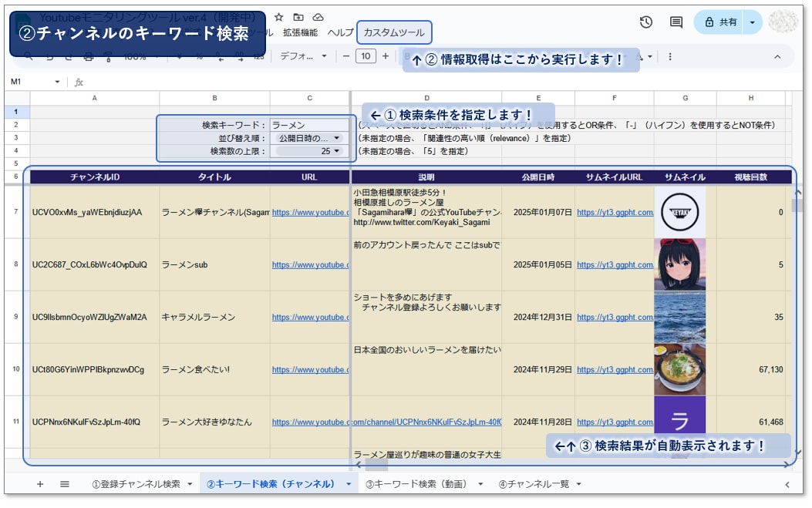This screenshot has width=812, height=508.
Task: Click the account avatar
Action: click(783, 22)
